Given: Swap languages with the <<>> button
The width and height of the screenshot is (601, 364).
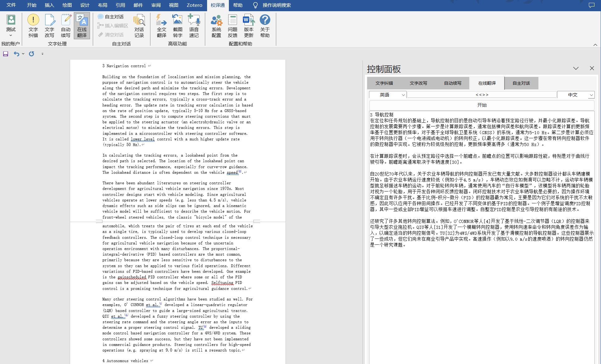Looking at the screenshot, I should [482, 95].
